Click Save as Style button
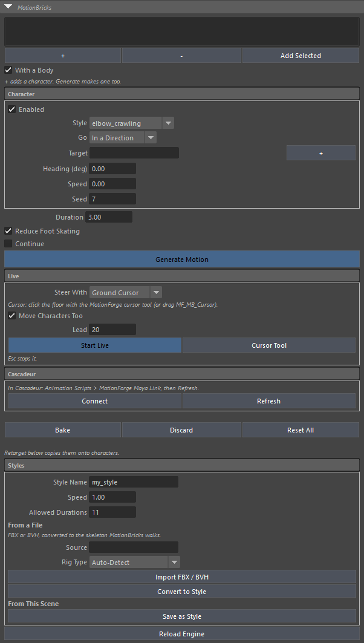The width and height of the screenshot is (364, 643). point(182,616)
